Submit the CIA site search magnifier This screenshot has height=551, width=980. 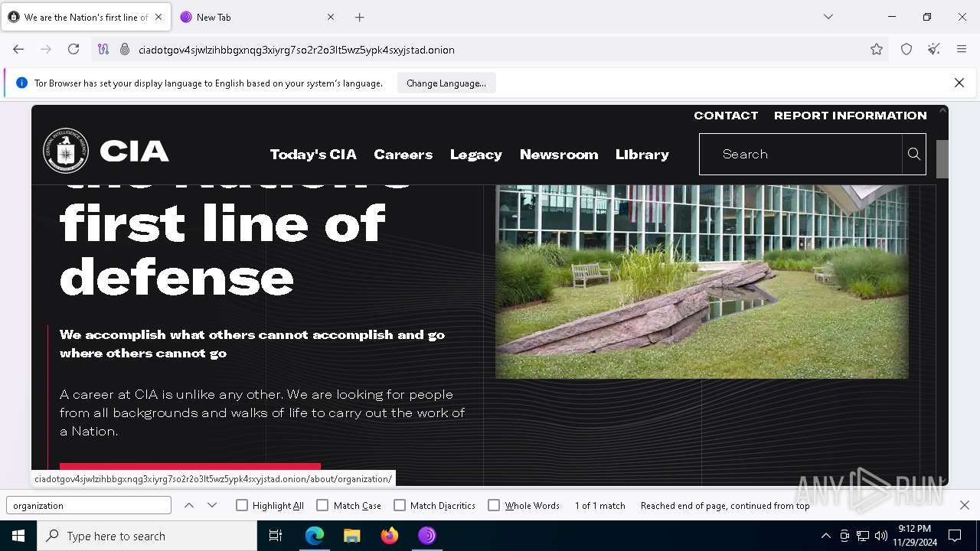(914, 154)
